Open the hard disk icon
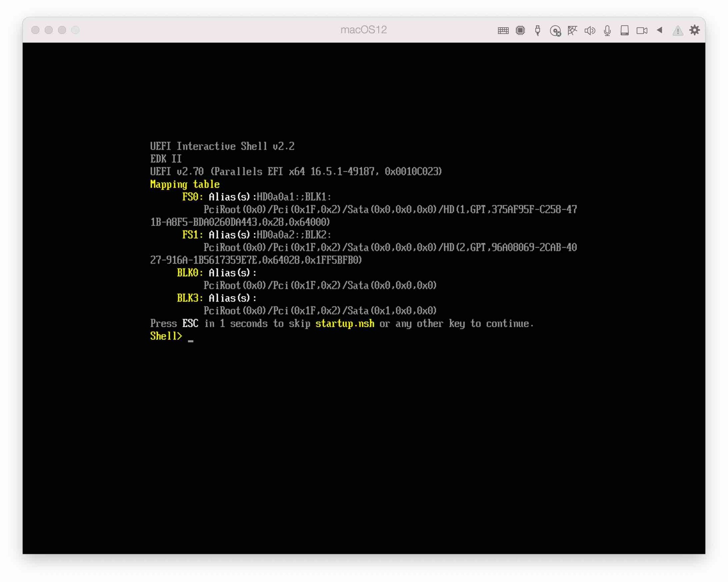The image size is (728, 582). tap(624, 30)
